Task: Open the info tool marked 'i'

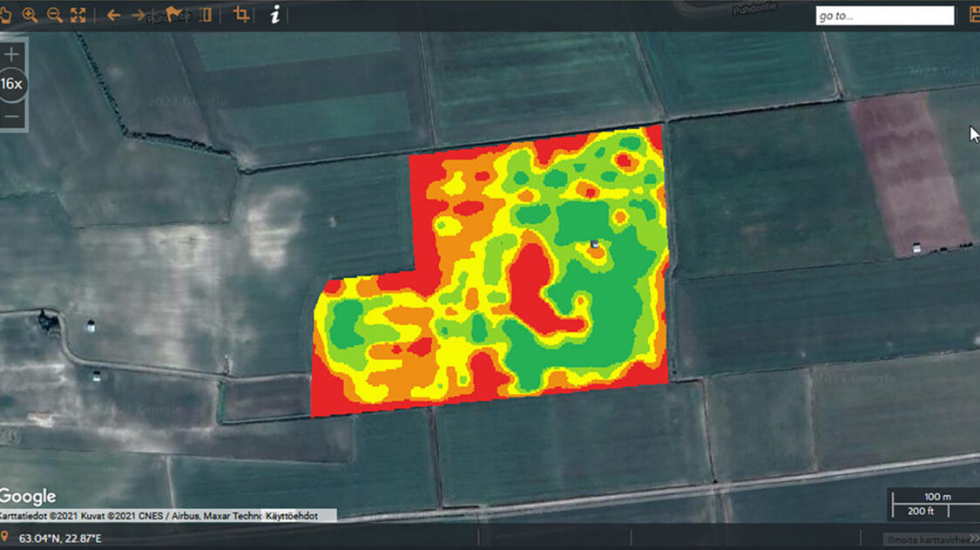Action: click(275, 15)
